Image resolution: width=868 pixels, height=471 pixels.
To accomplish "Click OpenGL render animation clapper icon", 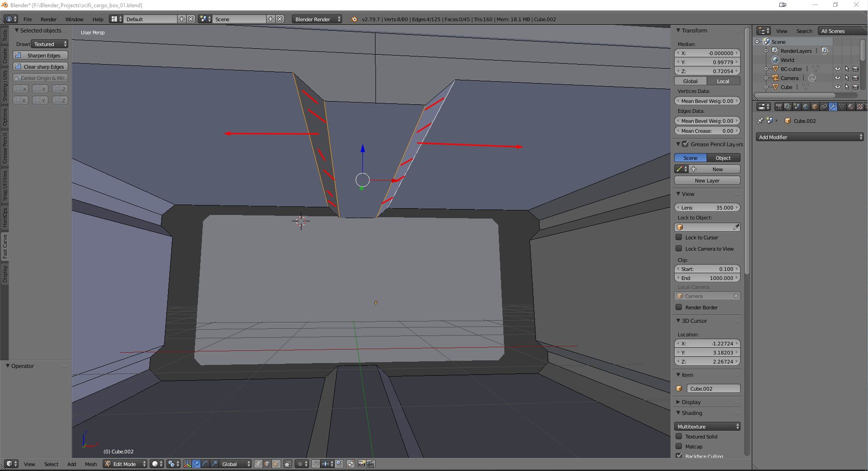I will click(x=371, y=464).
